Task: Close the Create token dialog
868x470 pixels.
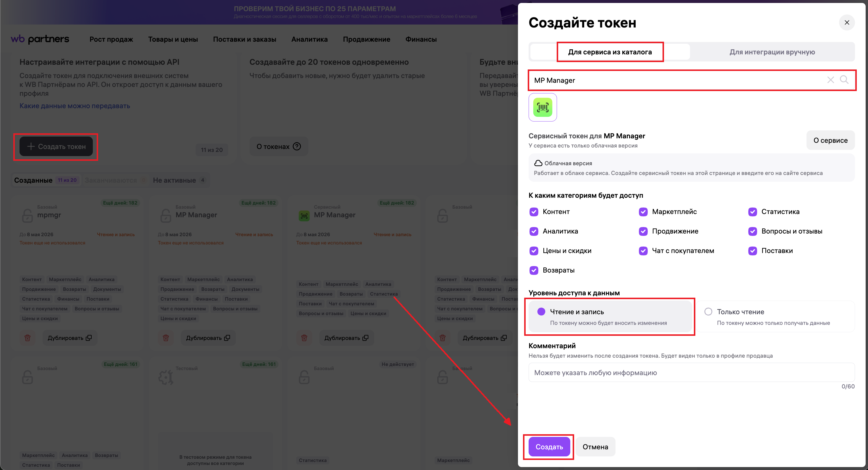Action: 846,22
